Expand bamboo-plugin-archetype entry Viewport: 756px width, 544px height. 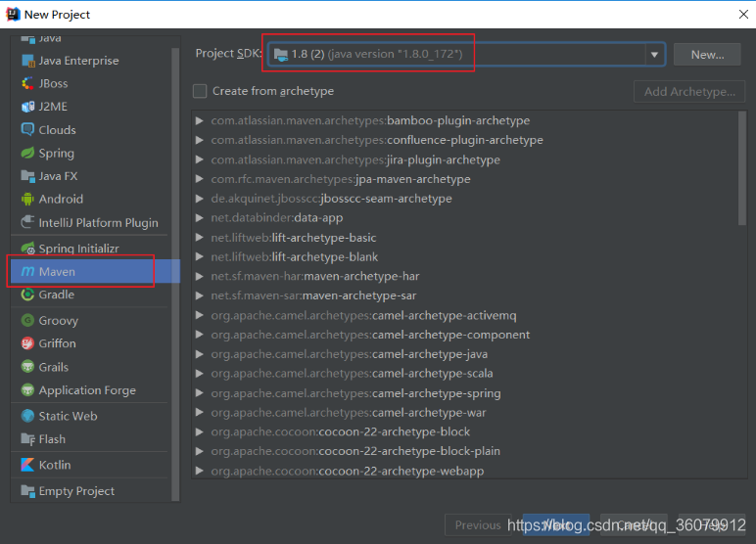coord(199,120)
